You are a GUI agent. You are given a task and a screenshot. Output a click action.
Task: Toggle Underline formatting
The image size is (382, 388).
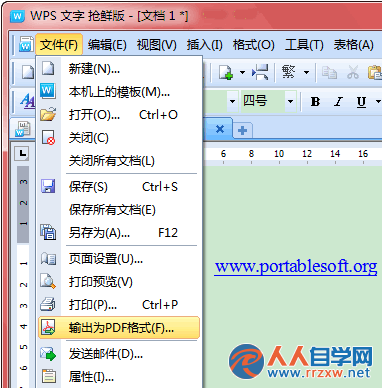pos(361,101)
